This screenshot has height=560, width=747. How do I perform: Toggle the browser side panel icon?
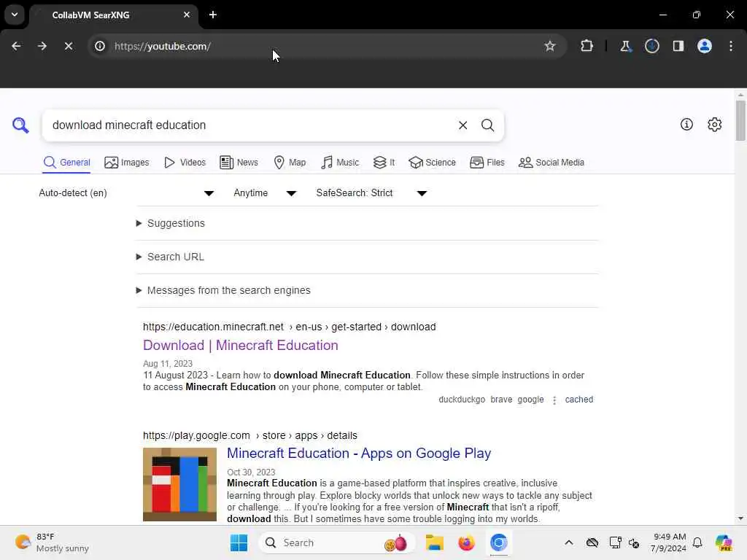tap(678, 46)
